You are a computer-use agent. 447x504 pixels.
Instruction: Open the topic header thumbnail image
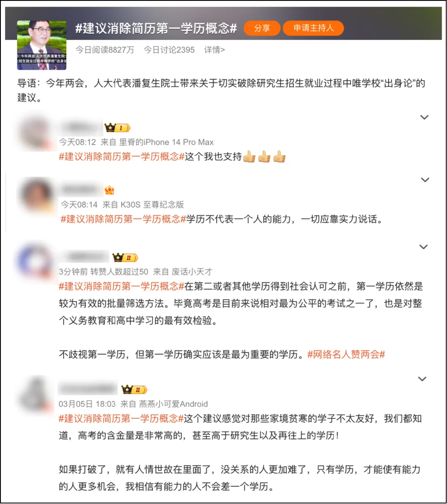[42, 45]
